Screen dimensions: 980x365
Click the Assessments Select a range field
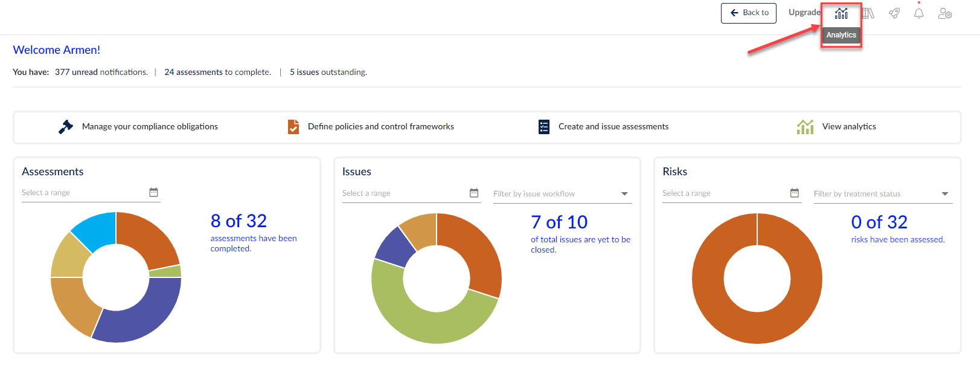83,193
